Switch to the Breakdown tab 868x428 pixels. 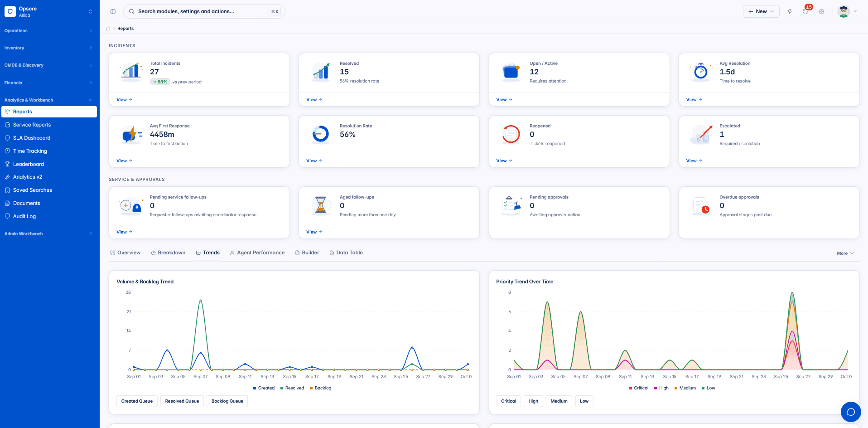pyautogui.click(x=168, y=253)
